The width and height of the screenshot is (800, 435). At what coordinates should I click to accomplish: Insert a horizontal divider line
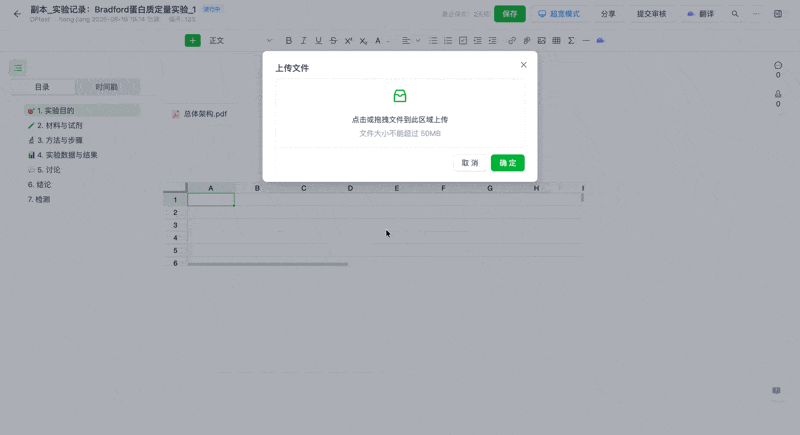point(586,40)
